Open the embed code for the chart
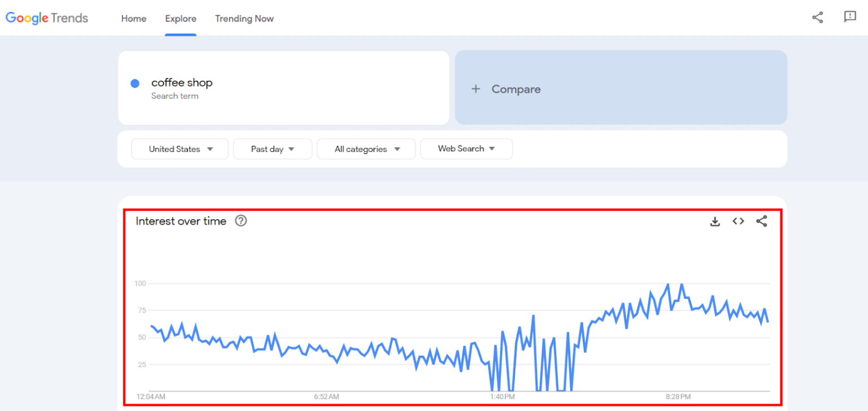The height and width of the screenshot is (411, 868). 738,221
